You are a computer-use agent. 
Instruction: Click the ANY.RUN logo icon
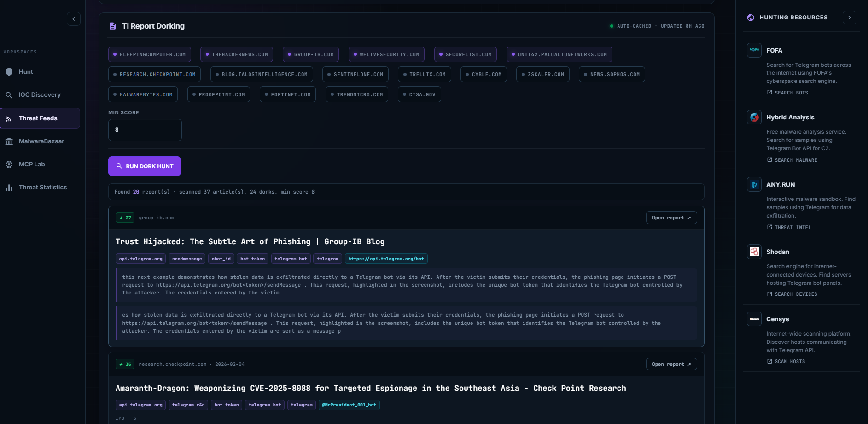(x=754, y=184)
